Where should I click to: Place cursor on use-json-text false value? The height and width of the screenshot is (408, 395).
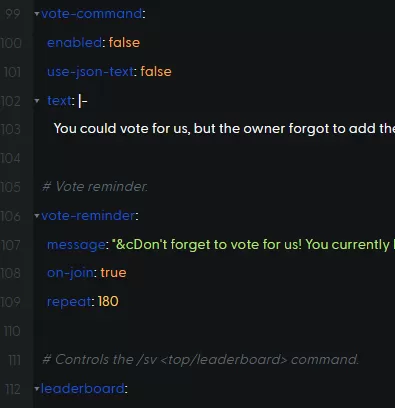(156, 72)
